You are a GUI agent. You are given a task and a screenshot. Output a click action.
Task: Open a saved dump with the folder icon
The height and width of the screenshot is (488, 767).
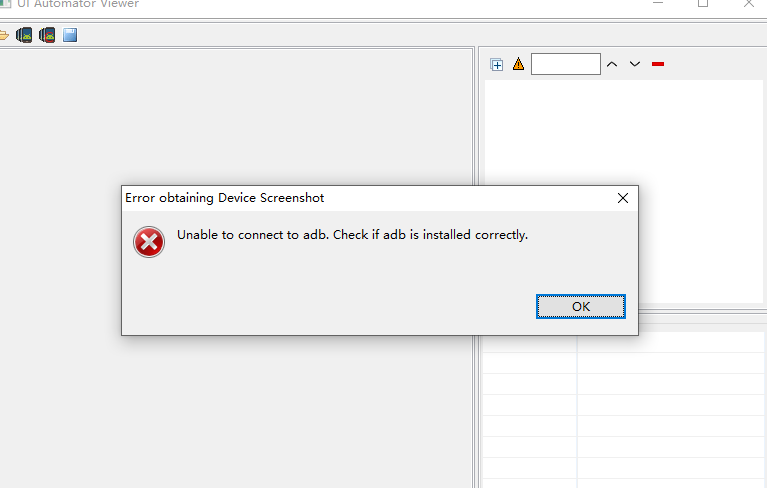click(x=4, y=35)
